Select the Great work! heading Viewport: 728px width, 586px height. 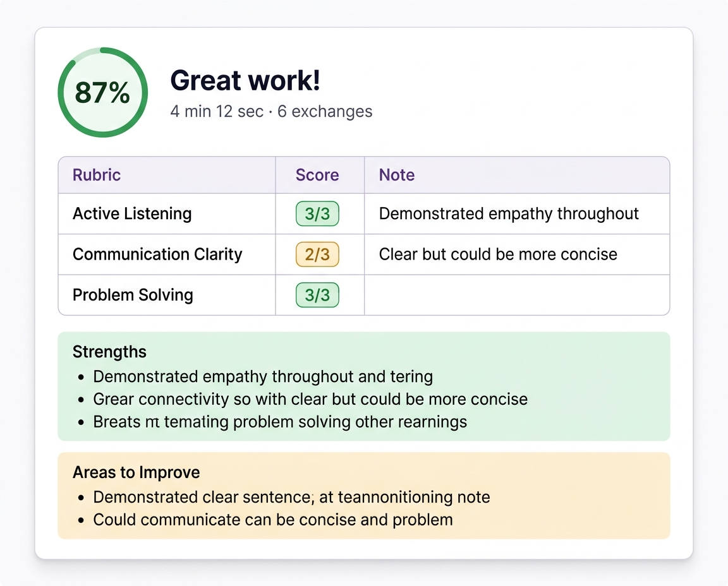pyautogui.click(x=245, y=81)
